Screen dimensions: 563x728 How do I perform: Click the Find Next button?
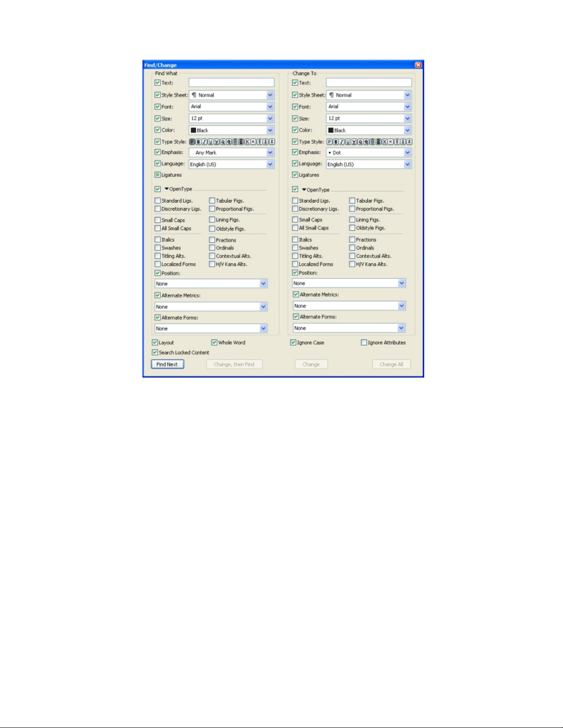168,364
